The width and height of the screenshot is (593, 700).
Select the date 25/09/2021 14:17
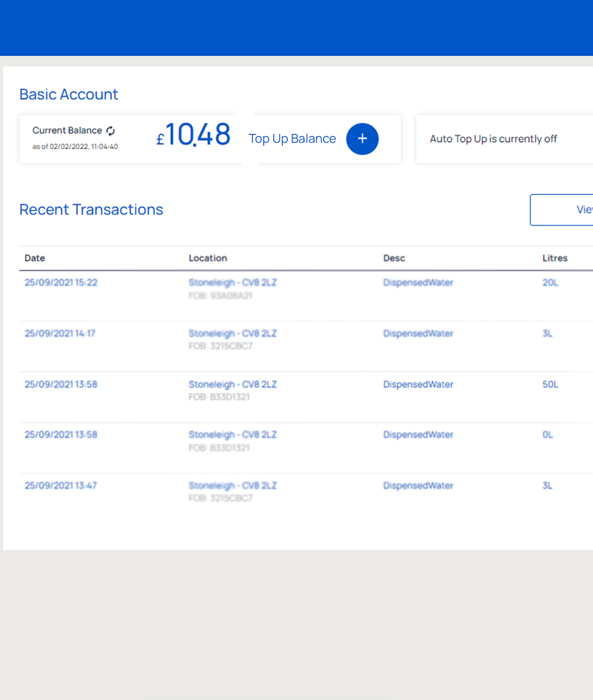click(60, 334)
